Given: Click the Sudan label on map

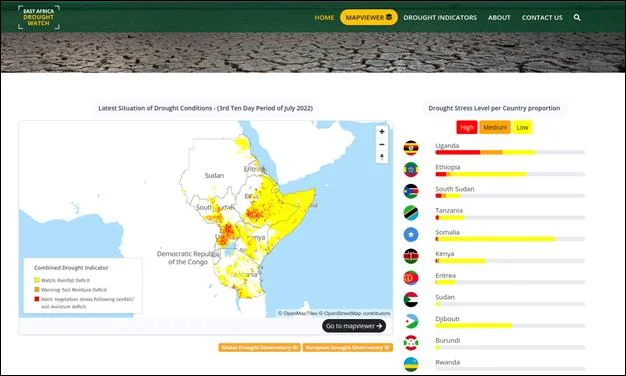Looking at the screenshot, I should (214, 176).
